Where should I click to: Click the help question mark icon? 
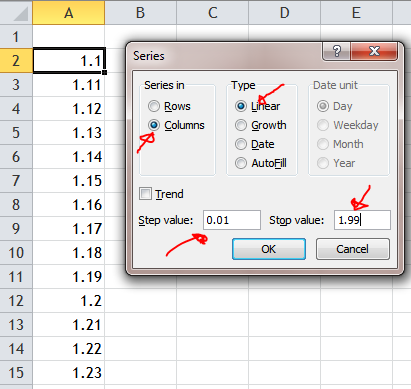click(x=336, y=51)
